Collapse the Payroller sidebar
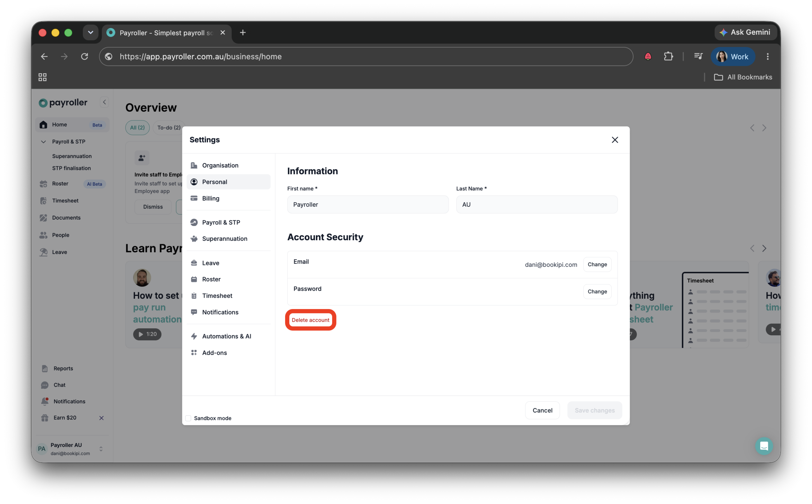812x504 pixels. [104, 102]
